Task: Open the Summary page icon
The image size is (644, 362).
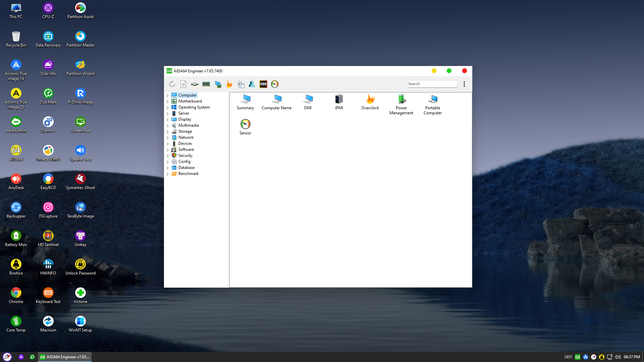Action: 245,102
